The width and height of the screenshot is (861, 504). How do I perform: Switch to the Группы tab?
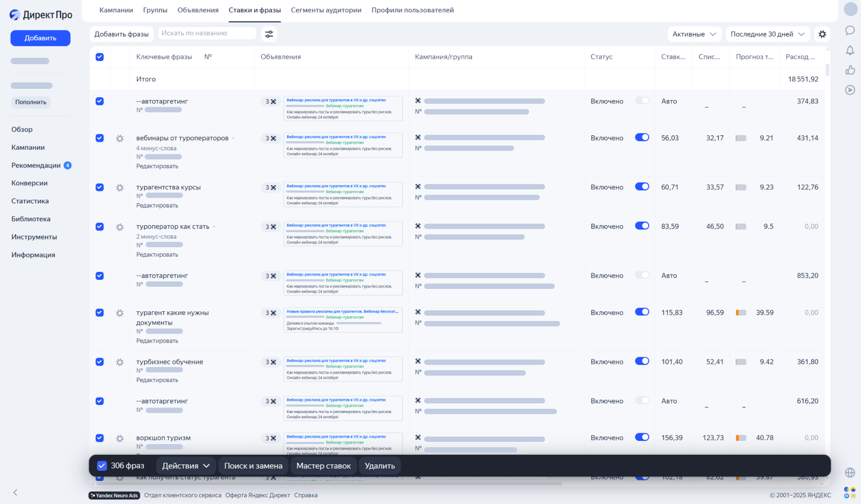tap(155, 10)
